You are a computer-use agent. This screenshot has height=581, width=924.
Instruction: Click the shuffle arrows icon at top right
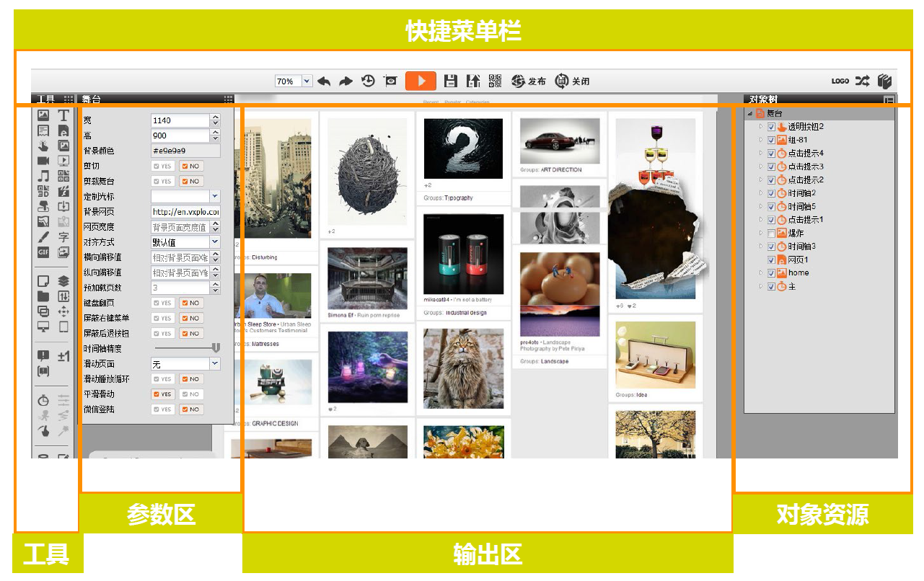click(x=862, y=81)
